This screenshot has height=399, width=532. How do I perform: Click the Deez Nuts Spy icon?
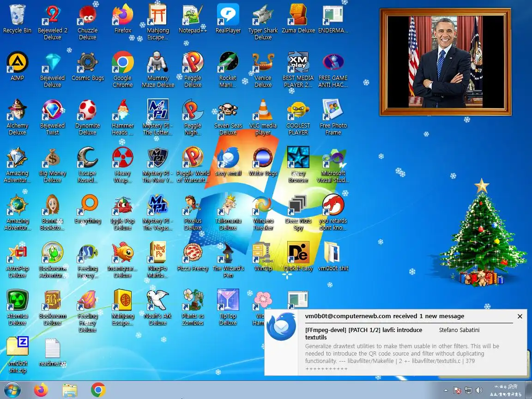(x=298, y=212)
